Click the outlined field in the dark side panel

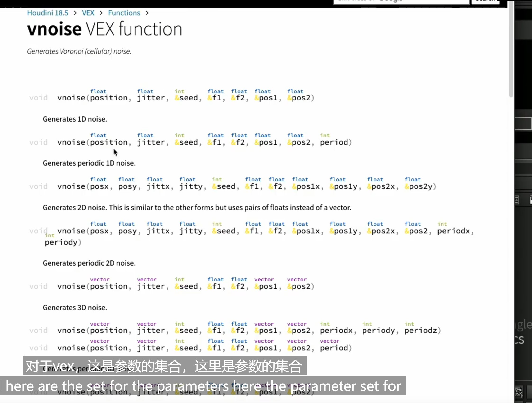523,124
